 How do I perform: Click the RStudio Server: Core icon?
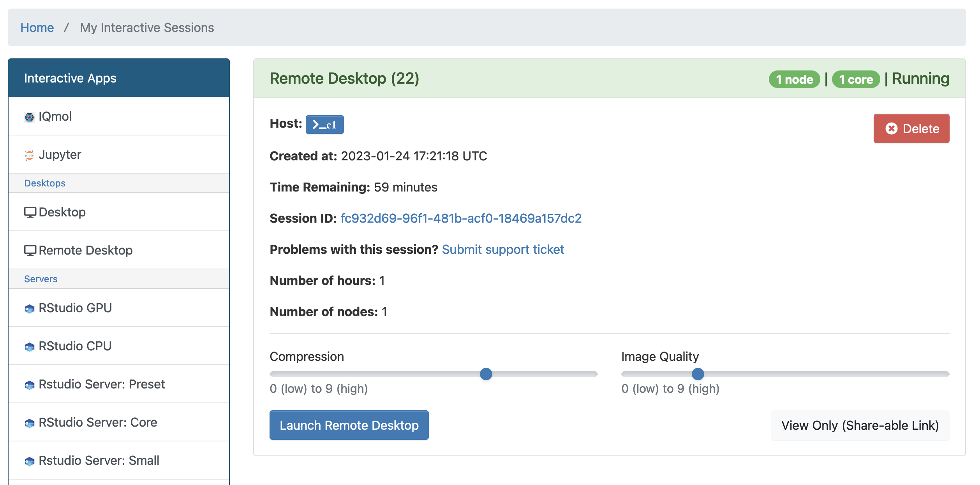point(29,423)
